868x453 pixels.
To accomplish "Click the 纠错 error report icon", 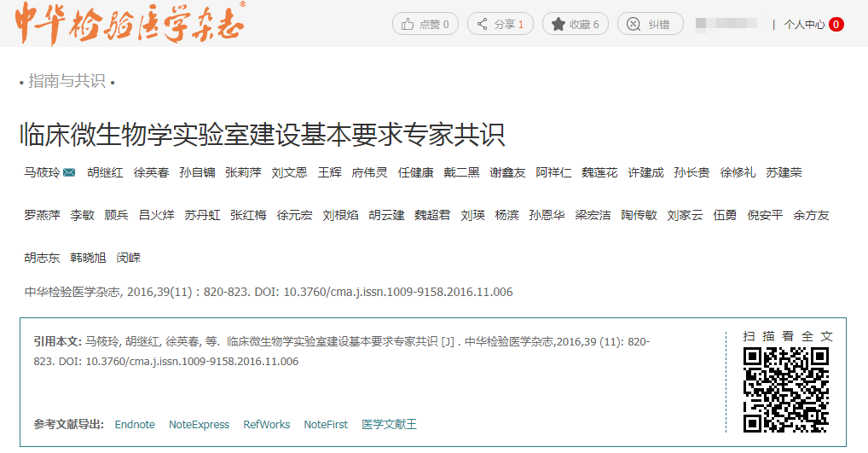I will [x=634, y=25].
